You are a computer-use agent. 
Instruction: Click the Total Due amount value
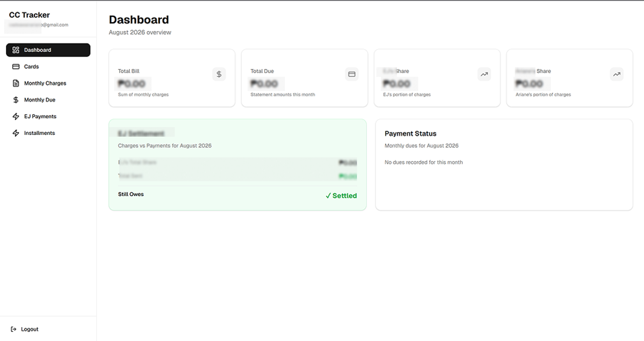265,83
